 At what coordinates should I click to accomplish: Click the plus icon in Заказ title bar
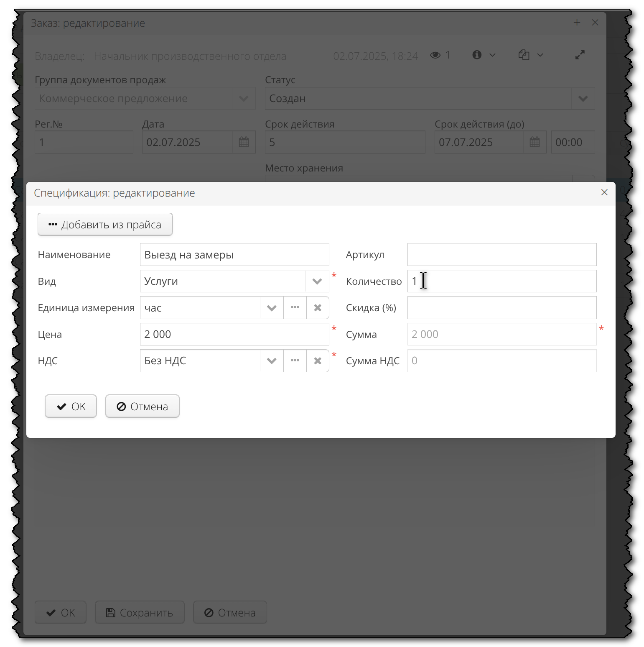coord(577,23)
